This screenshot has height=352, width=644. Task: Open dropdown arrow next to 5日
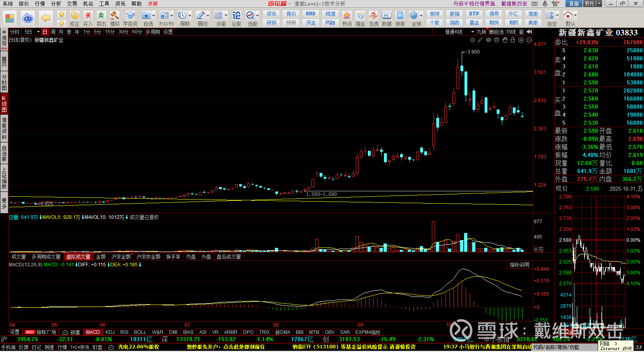(x=38, y=32)
